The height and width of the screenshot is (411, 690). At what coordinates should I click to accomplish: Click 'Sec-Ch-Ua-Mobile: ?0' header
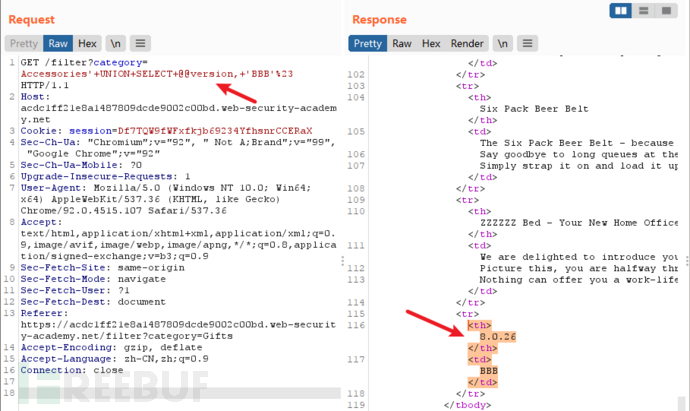click(x=81, y=165)
